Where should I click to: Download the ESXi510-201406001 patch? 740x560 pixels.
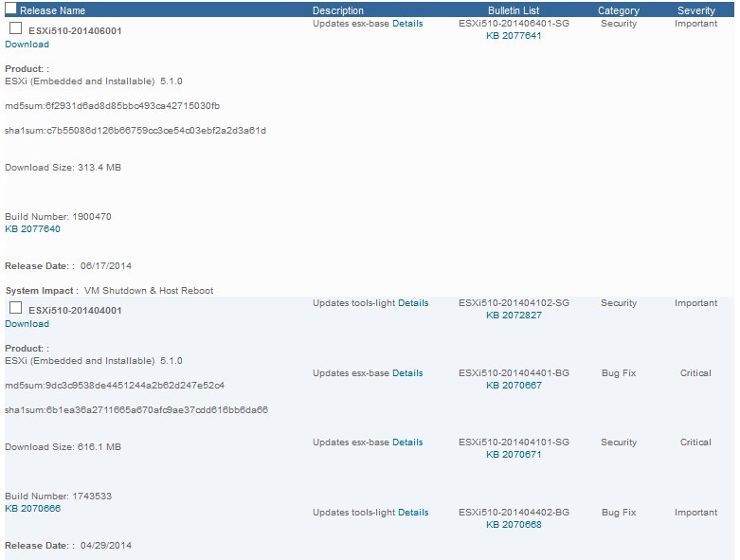point(27,45)
